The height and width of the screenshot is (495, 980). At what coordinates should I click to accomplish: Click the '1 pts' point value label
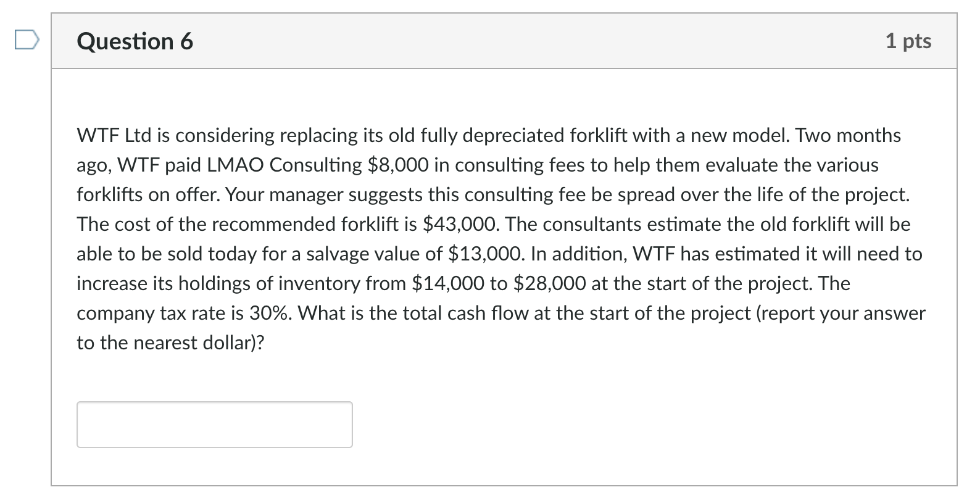(908, 41)
